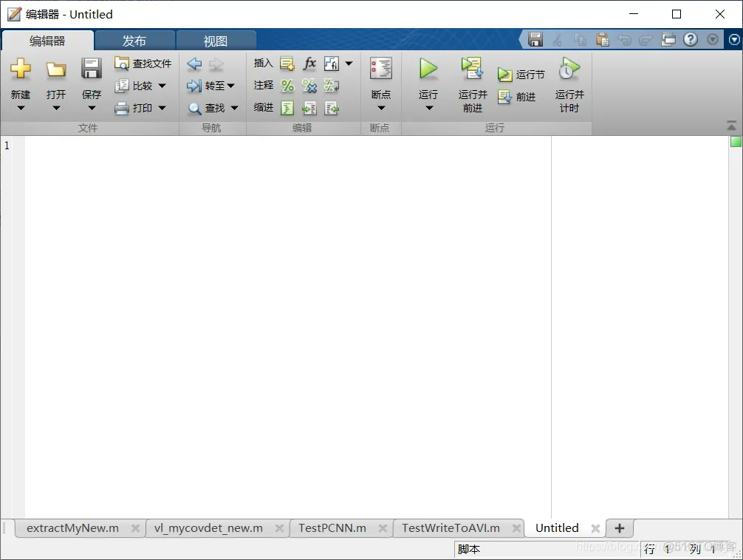Click quick access Copy icon
This screenshot has height=560, width=743.
[580, 39]
